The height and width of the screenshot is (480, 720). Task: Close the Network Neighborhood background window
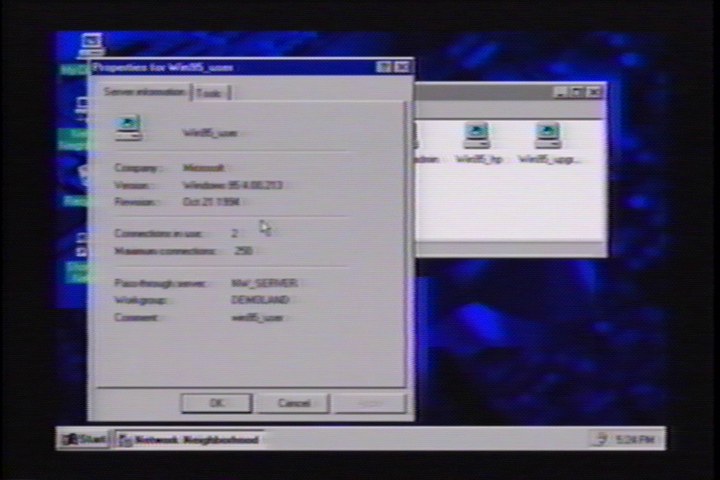[x=595, y=92]
